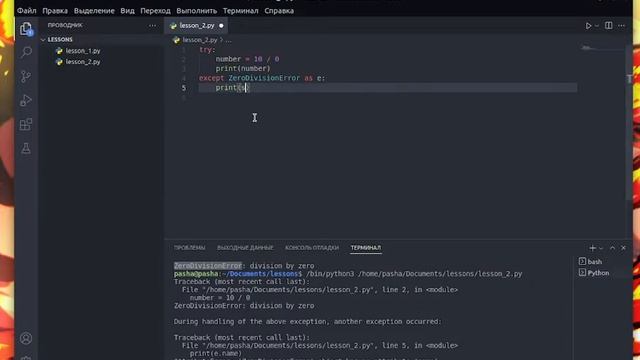Maximize the terminal panel
Viewport: 640px width, 360px height.
point(612,248)
